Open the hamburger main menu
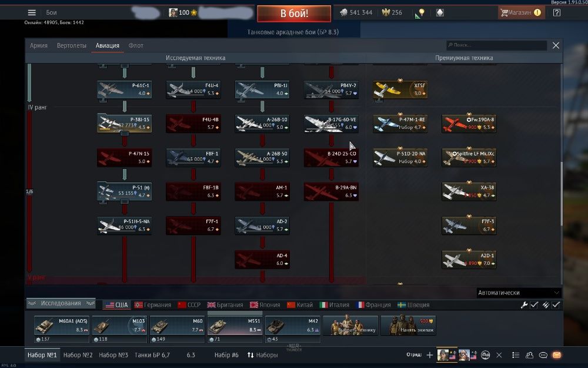 (32, 13)
